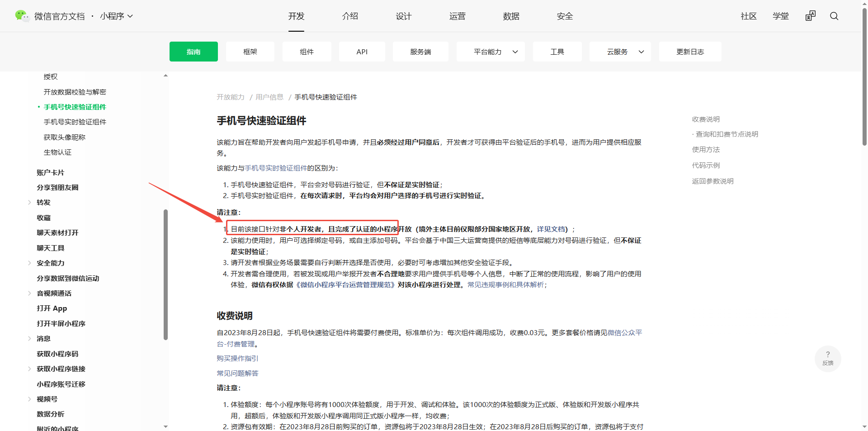Open the 购买操作指引 link

[237, 359]
